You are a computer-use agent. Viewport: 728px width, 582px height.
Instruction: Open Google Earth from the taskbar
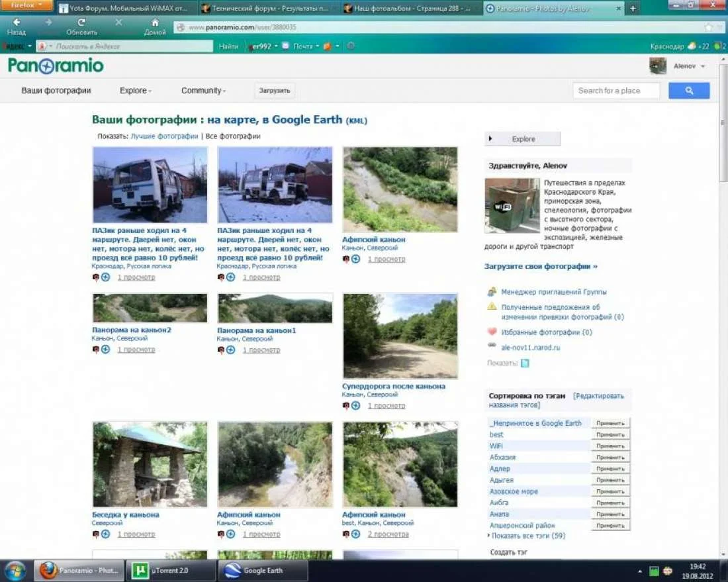(x=263, y=570)
